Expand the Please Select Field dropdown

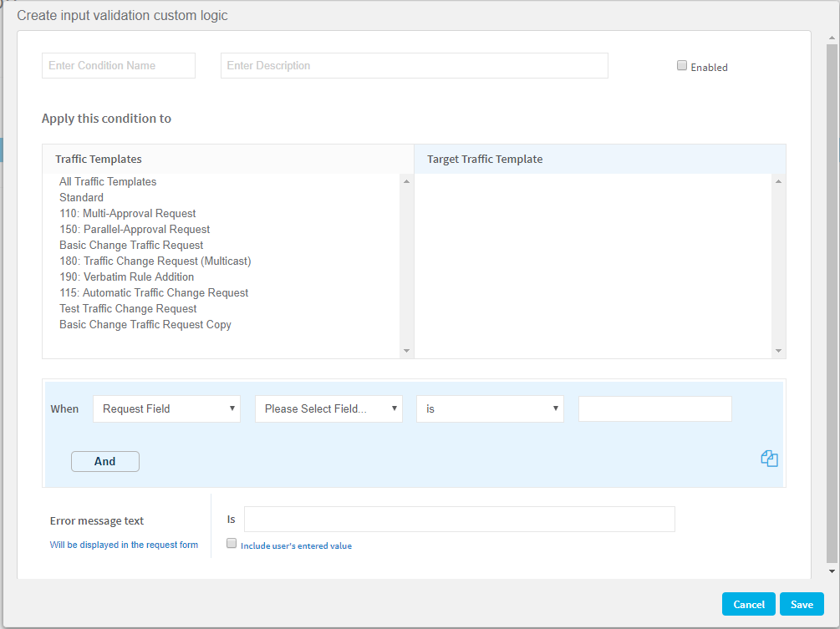(x=328, y=408)
